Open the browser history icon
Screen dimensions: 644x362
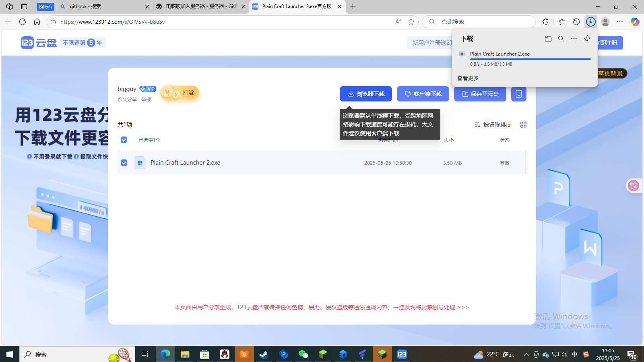click(x=576, y=22)
